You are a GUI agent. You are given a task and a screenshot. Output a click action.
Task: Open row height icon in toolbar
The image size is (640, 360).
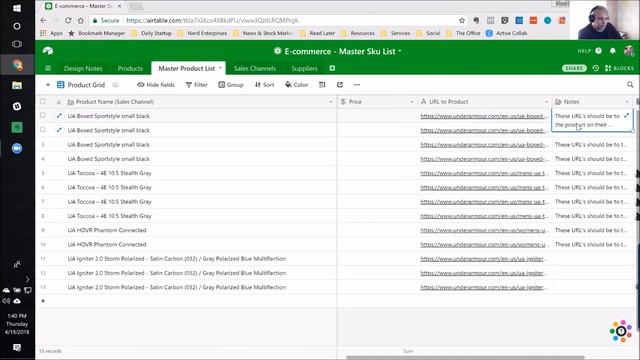tap(322, 85)
